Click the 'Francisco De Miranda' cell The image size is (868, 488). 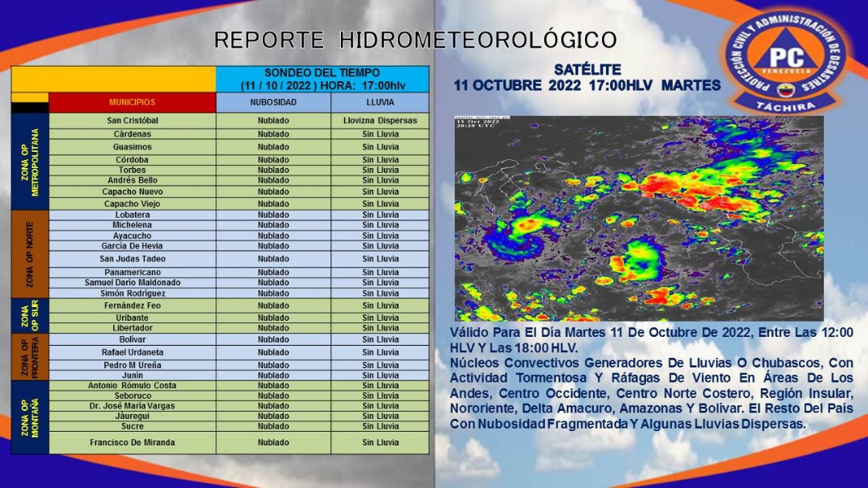click(x=133, y=443)
